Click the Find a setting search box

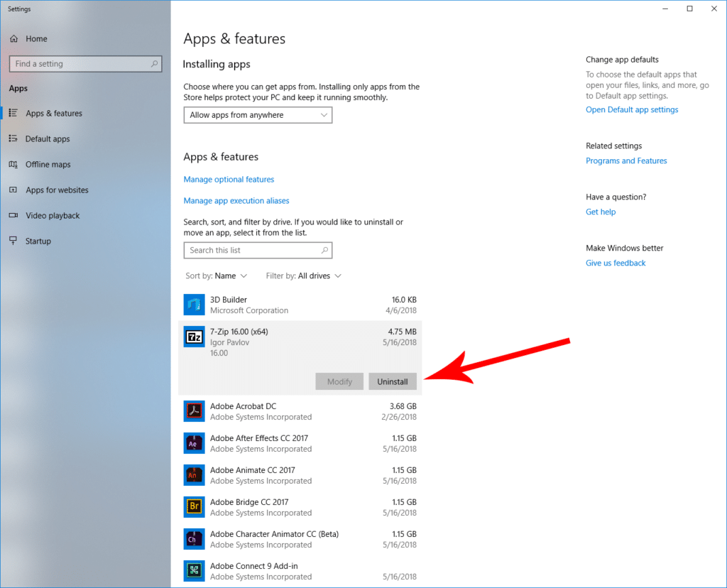tap(80, 64)
